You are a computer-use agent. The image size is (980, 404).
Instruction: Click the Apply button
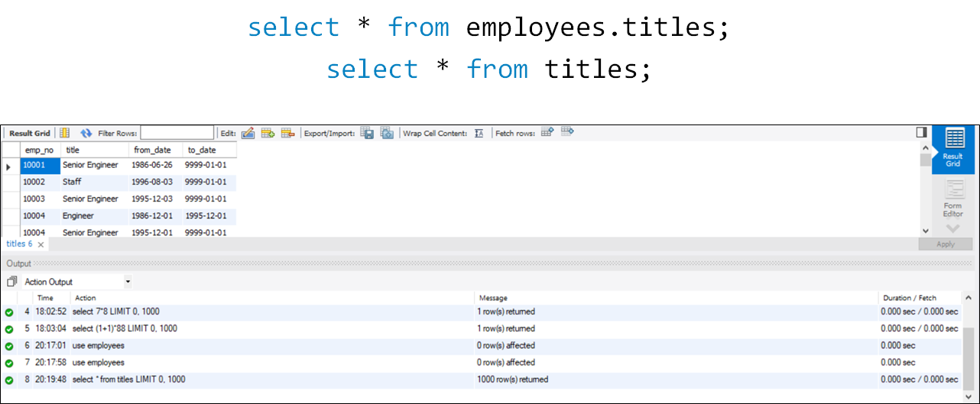pos(946,244)
